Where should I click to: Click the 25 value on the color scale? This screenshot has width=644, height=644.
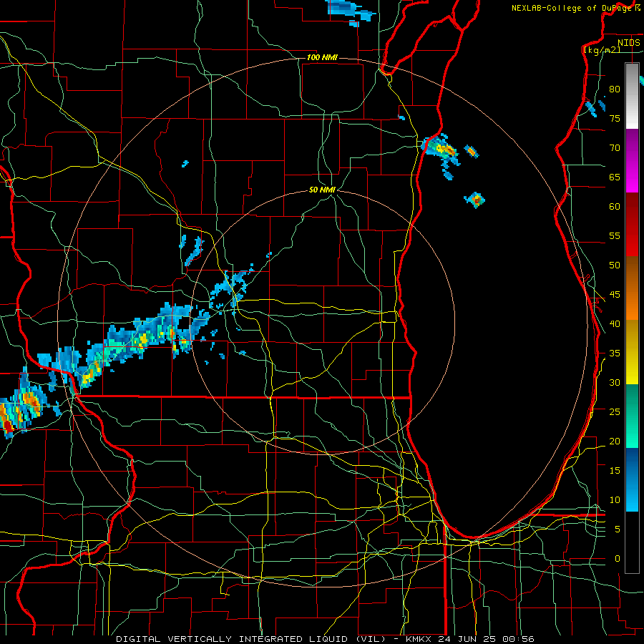click(615, 412)
